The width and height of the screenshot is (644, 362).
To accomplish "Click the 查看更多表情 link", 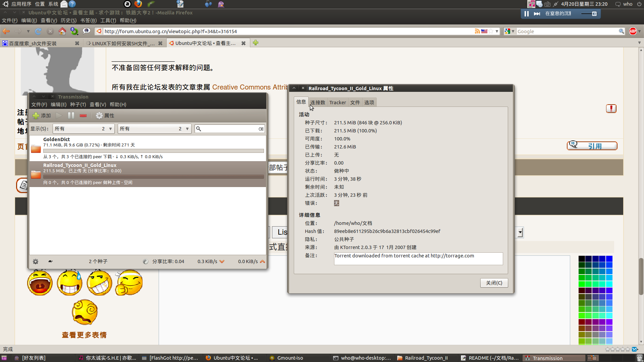I will click(x=84, y=335).
